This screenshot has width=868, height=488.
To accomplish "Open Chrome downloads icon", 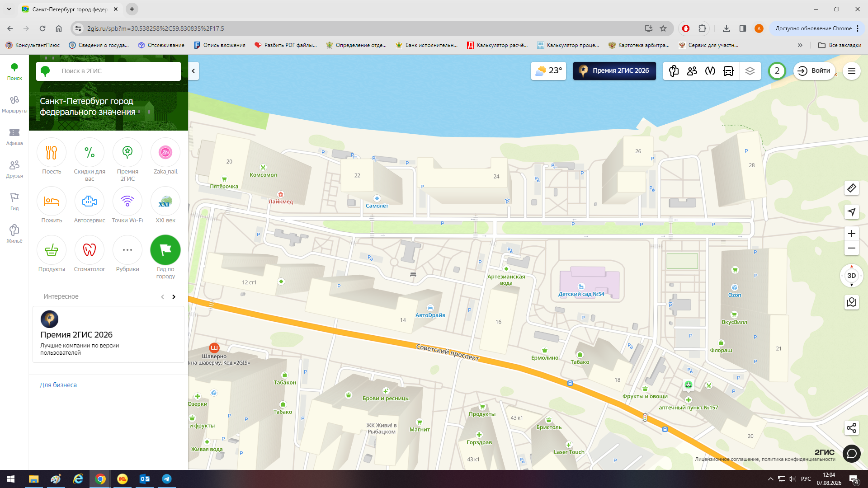I will [x=726, y=28].
